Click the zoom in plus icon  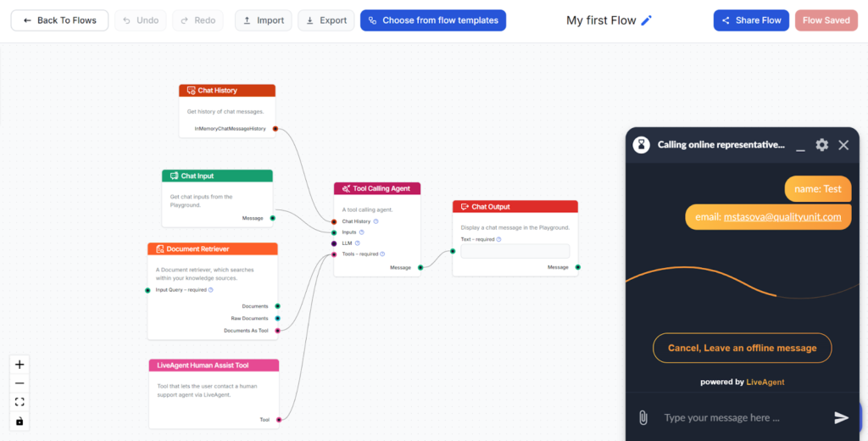pos(19,365)
